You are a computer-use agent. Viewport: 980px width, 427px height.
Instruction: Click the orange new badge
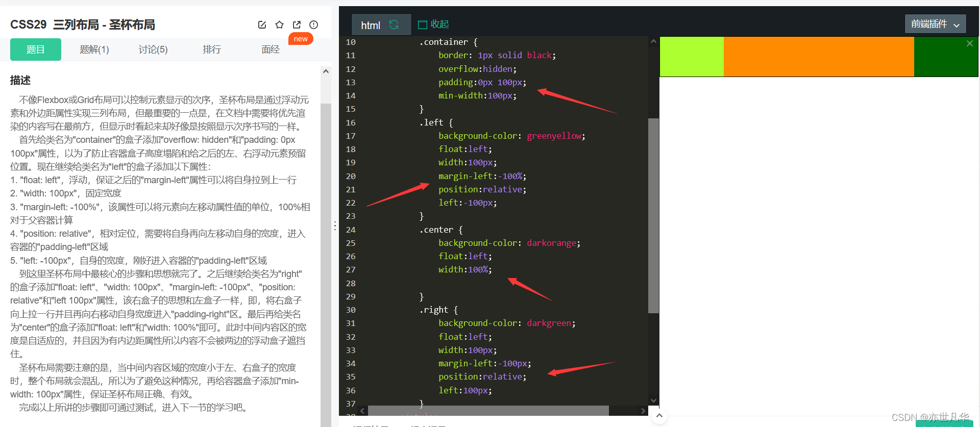[301, 39]
